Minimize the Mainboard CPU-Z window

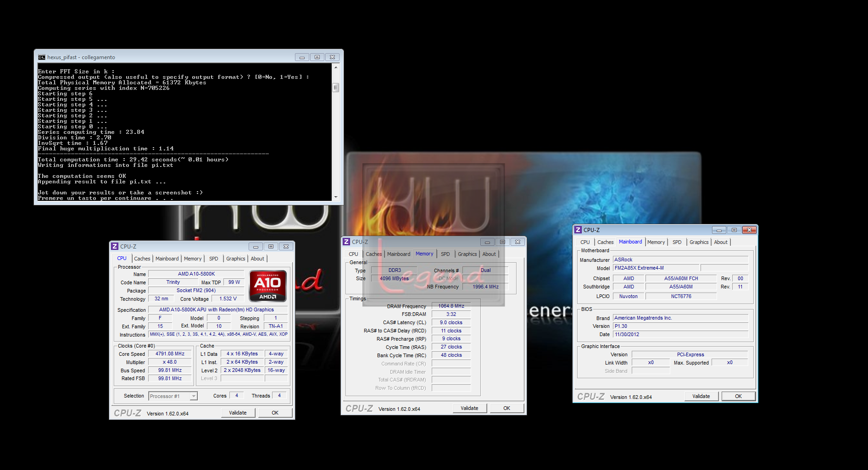pyautogui.click(x=719, y=230)
